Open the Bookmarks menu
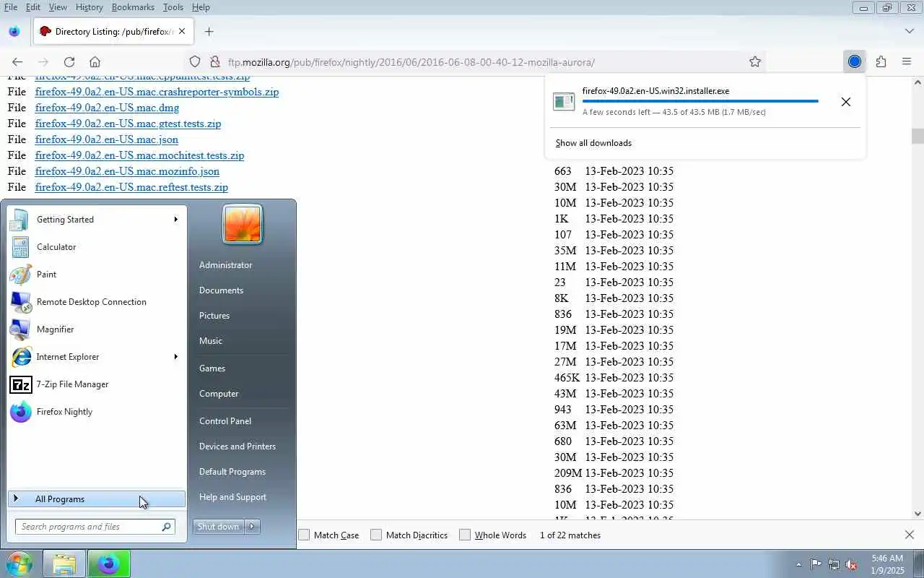 click(x=134, y=7)
